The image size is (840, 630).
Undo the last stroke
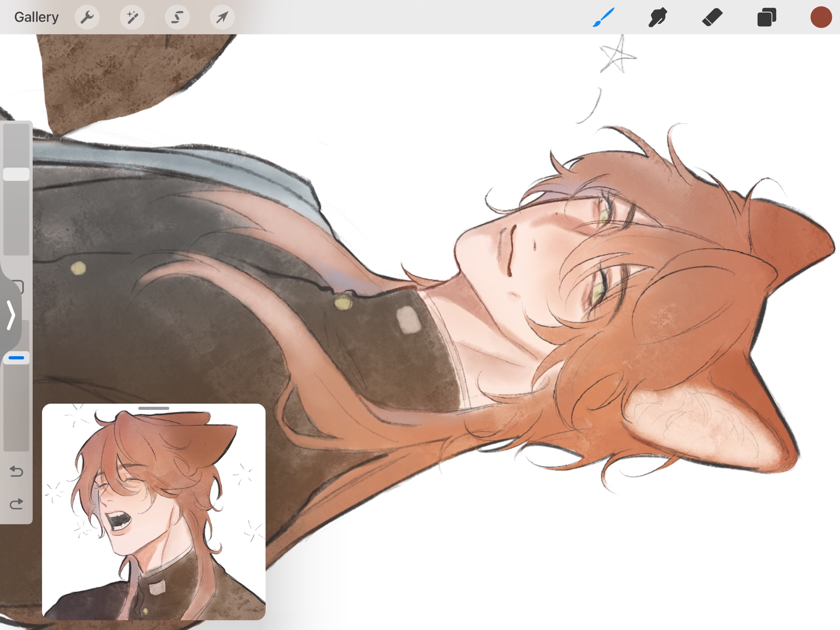[16, 471]
